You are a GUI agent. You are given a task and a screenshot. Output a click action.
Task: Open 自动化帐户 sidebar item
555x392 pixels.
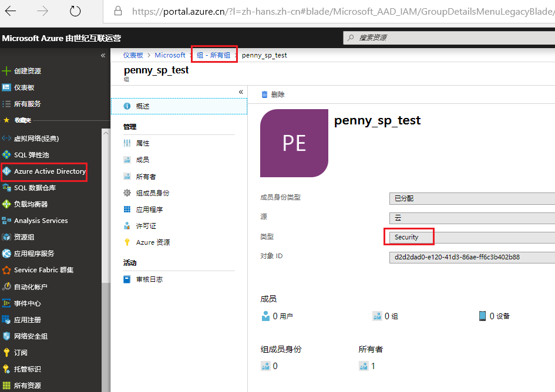tap(31, 287)
